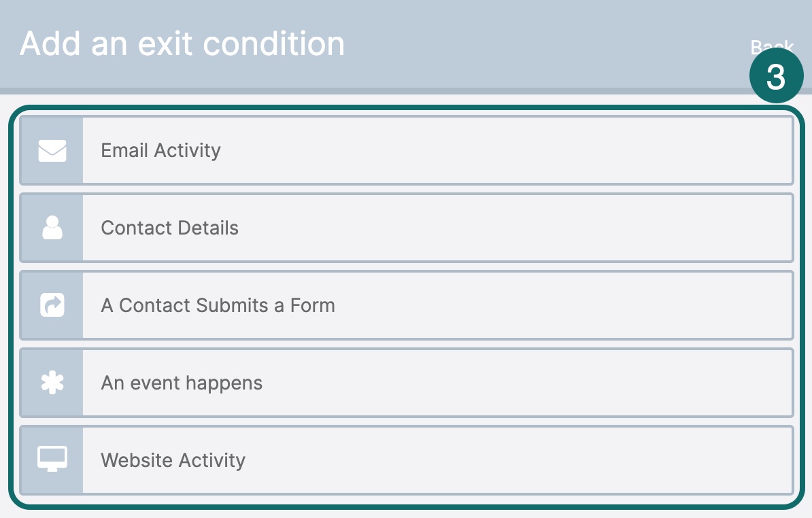
Task: Click the event condition row label
Action: pos(181,383)
